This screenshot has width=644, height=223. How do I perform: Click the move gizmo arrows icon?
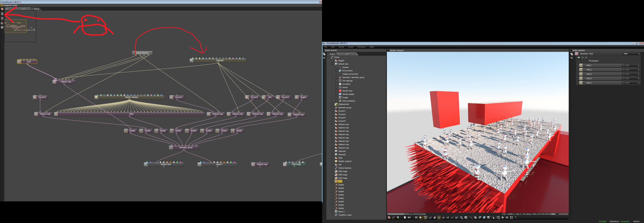coord(503,217)
